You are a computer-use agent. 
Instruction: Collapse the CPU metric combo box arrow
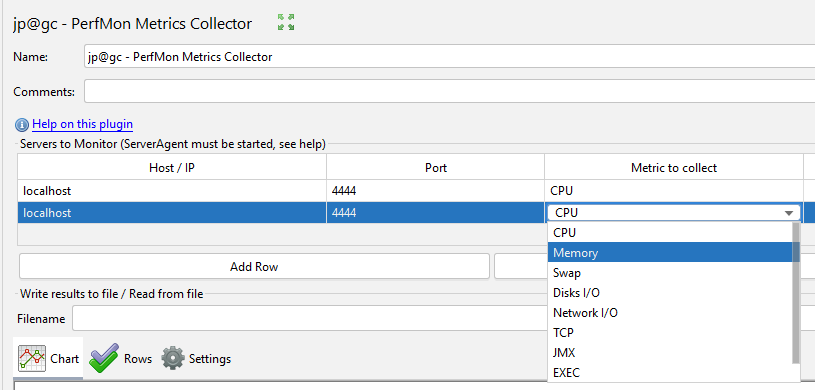pyautogui.click(x=789, y=213)
